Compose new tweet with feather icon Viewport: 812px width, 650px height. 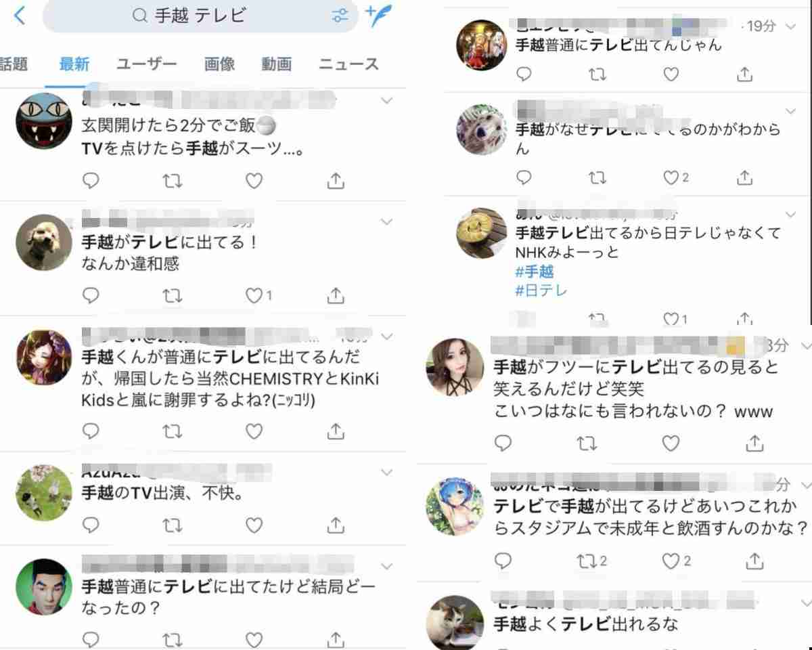pyautogui.click(x=379, y=15)
